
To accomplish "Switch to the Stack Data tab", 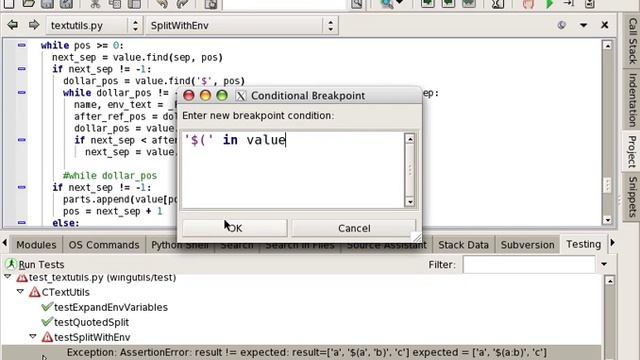I will click(463, 245).
